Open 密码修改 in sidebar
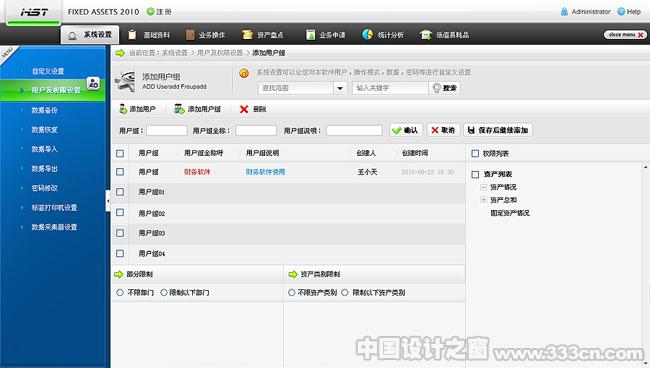Image resolution: width=650 pixels, height=368 pixels. (x=44, y=188)
